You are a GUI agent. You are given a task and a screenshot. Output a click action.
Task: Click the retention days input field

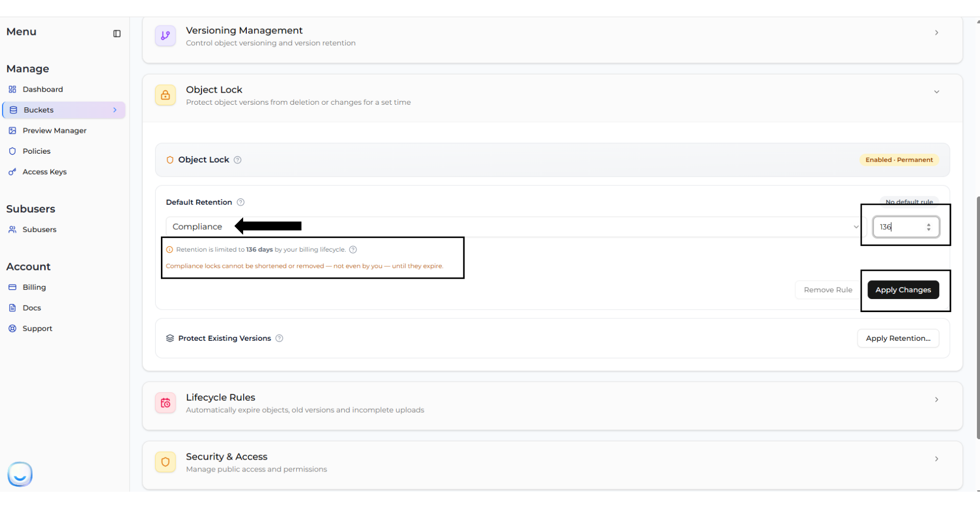(906, 227)
